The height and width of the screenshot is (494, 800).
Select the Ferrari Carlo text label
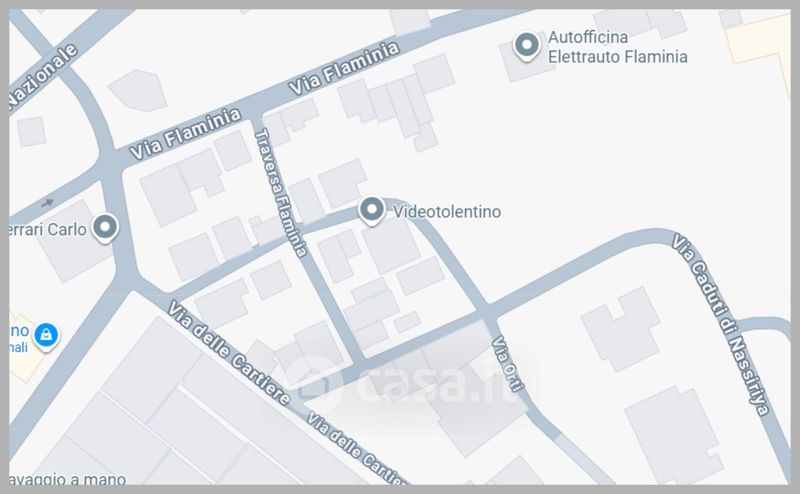tap(48, 230)
